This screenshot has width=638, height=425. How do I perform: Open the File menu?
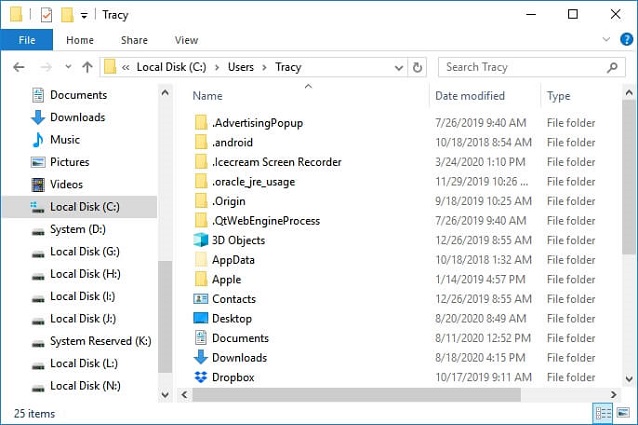pyautogui.click(x=27, y=40)
